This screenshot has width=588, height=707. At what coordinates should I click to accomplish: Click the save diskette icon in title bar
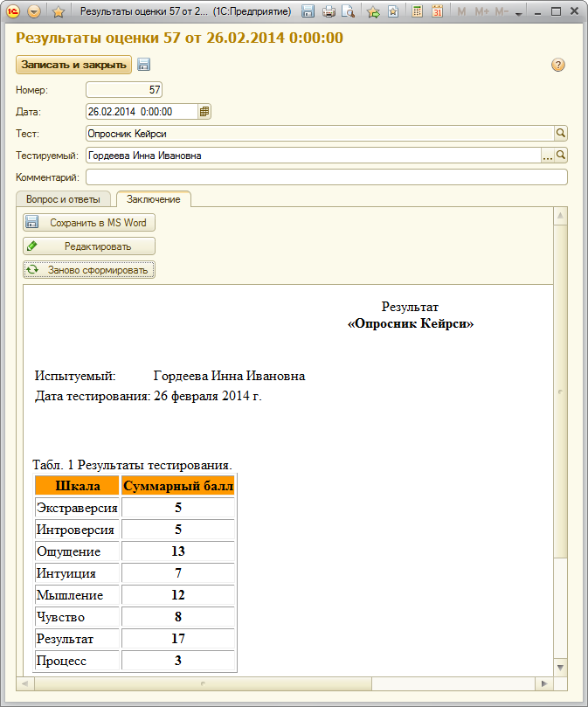tap(308, 11)
